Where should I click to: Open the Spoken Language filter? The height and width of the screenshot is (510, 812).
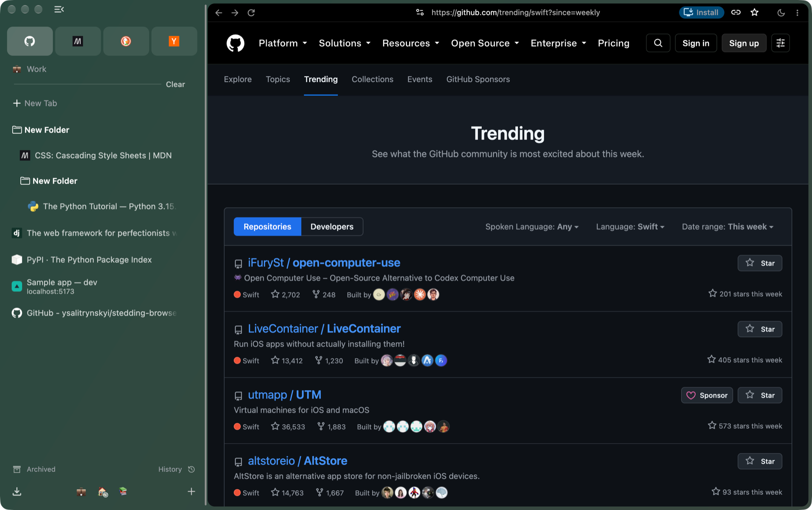532,227
